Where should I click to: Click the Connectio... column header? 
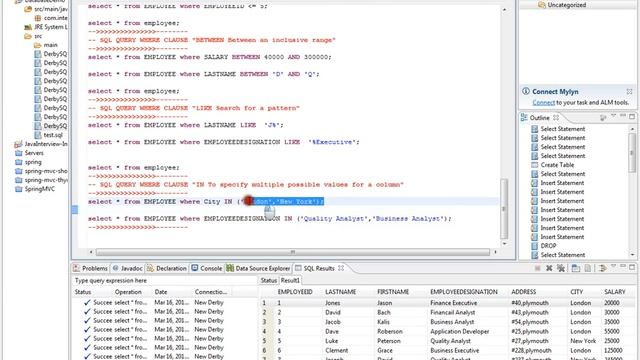[x=211, y=292]
